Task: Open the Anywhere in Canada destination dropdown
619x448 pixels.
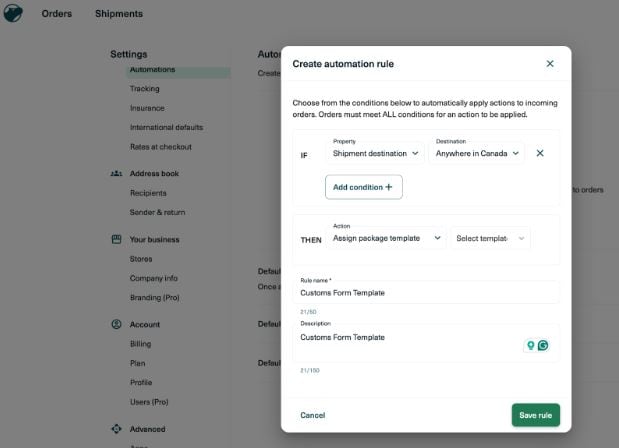Action: (478, 153)
